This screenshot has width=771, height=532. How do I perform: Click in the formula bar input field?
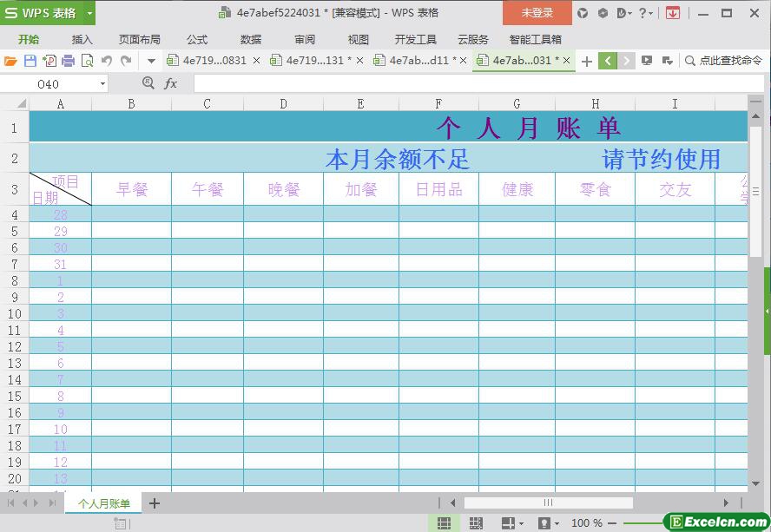(469, 83)
